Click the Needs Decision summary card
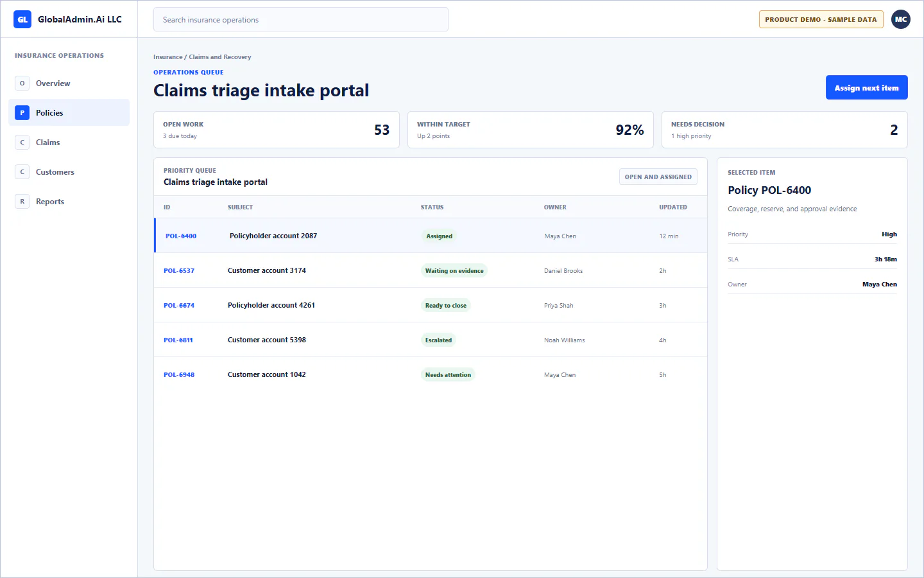 tap(785, 130)
